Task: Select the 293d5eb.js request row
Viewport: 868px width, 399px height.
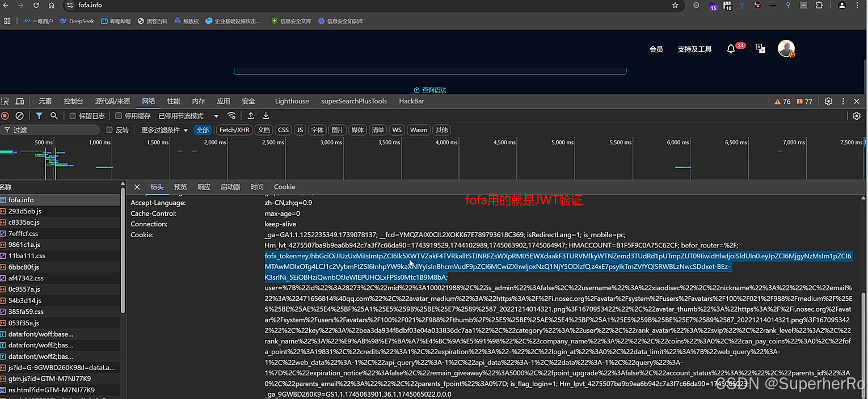Action: tap(60, 211)
